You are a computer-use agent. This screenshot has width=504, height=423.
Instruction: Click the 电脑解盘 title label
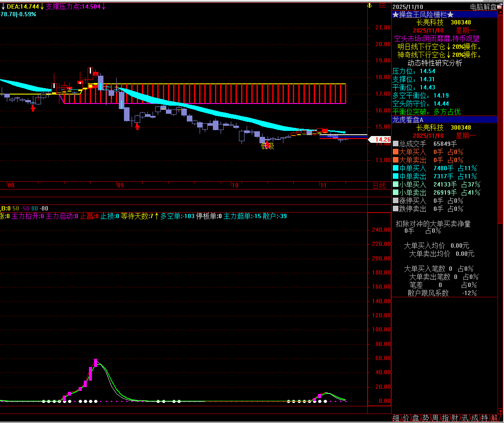point(483,7)
